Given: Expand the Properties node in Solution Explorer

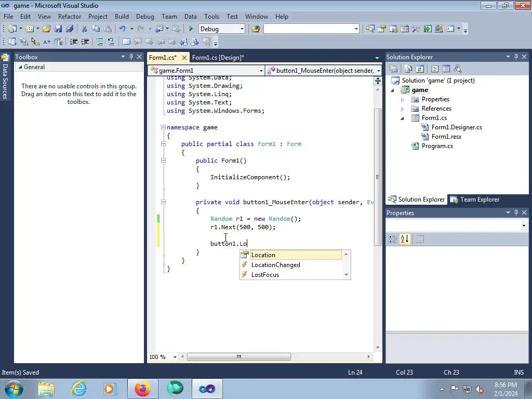Looking at the screenshot, I should click(x=403, y=100).
